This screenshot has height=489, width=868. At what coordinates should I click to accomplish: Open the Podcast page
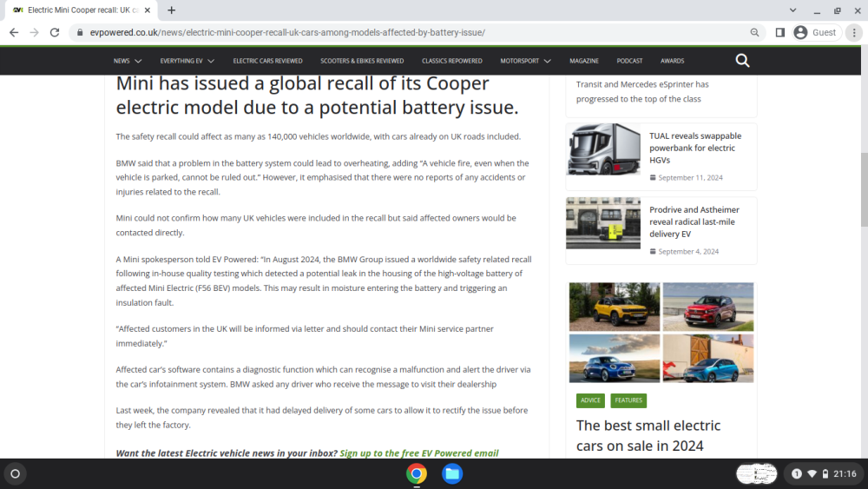point(629,61)
